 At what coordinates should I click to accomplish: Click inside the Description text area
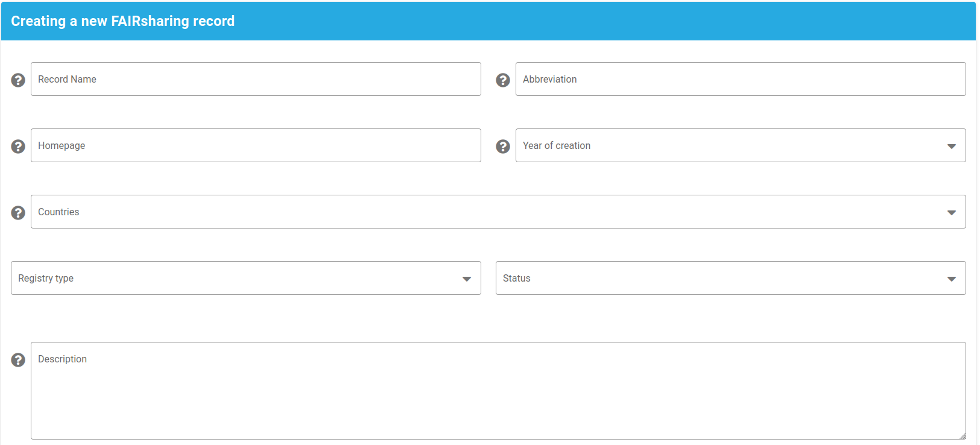click(498, 391)
